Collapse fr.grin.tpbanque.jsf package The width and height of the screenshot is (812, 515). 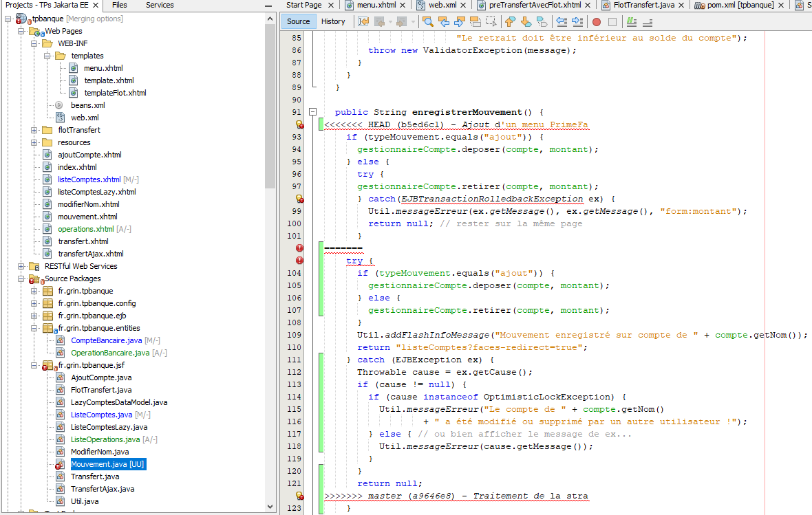point(34,365)
